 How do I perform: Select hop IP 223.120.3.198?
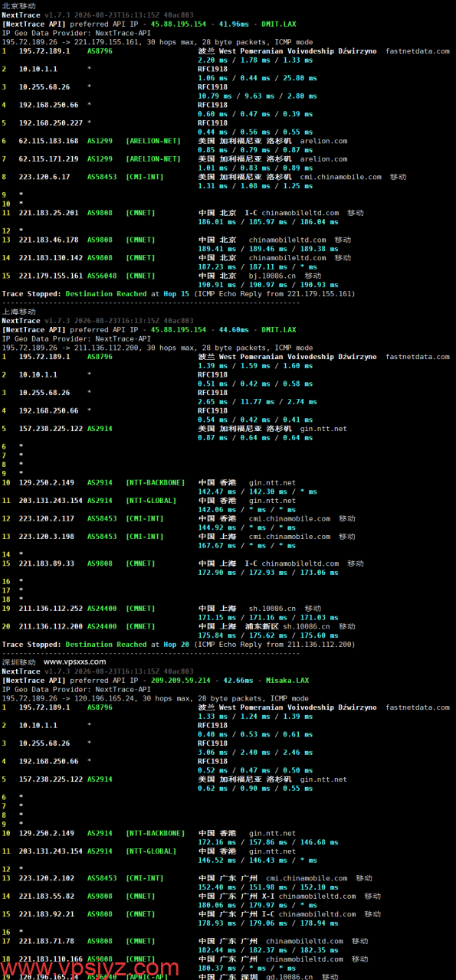coord(46,537)
